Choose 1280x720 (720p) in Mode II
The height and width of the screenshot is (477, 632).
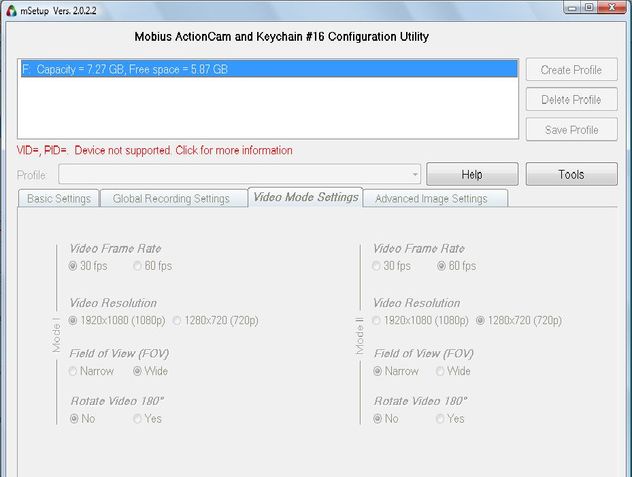point(519,321)
